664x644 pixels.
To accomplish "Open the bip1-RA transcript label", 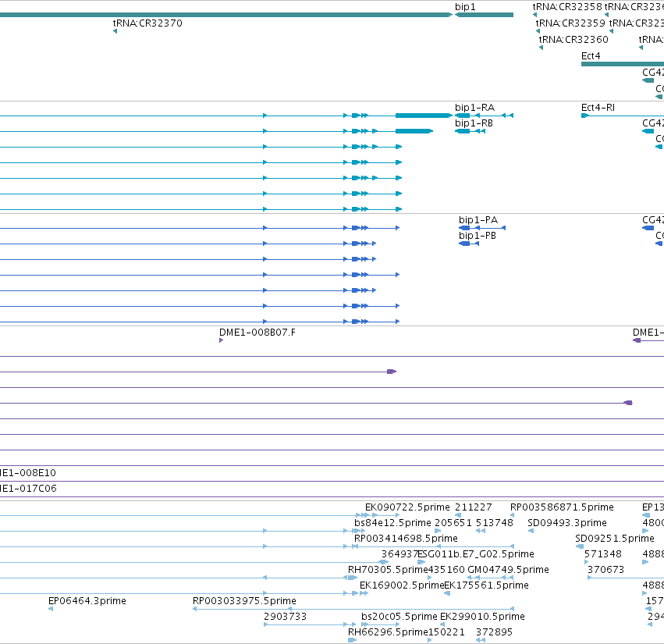I will tap(474, 108).
